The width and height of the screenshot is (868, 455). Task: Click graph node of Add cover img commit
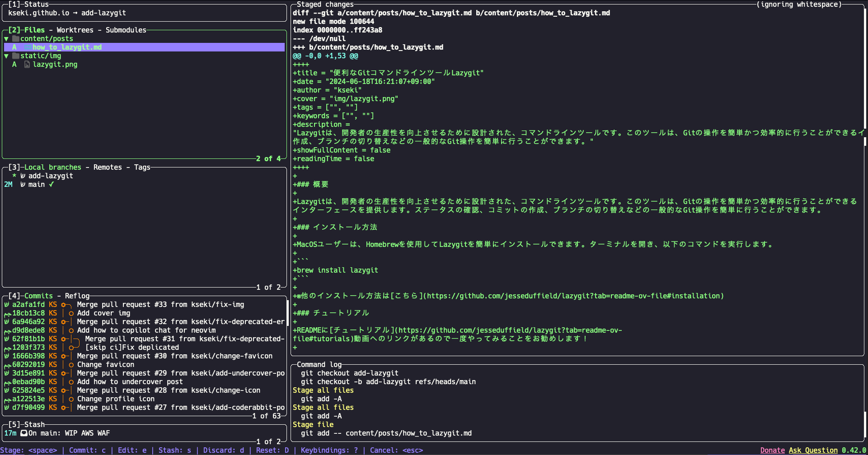point(71,313)
